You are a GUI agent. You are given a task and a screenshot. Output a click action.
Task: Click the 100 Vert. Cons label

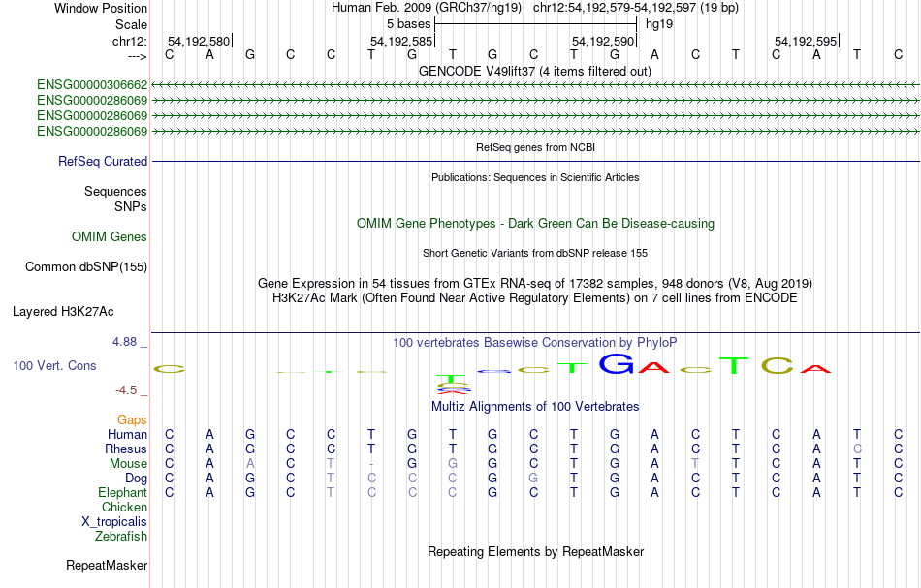click(54, 365)
